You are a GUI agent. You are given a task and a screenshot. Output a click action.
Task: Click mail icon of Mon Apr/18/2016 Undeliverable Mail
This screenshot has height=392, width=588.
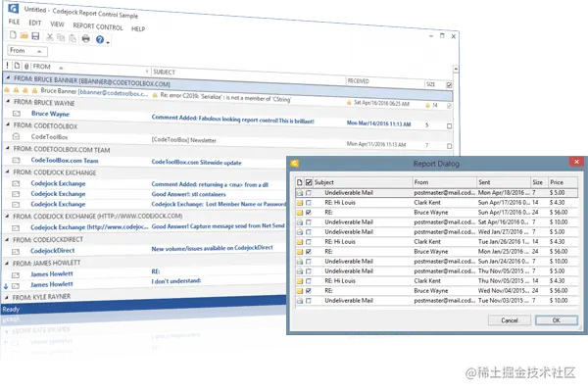pos(300,193)
